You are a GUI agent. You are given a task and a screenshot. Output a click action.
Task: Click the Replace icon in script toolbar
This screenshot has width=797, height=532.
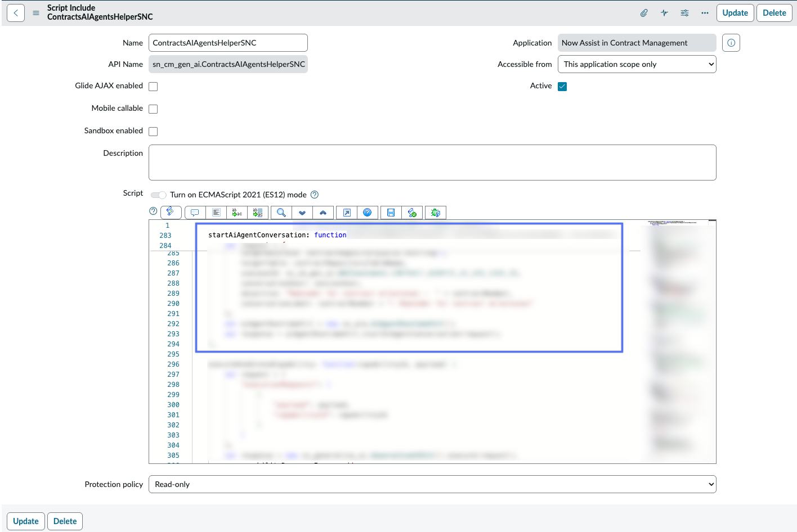coord(237,213)
